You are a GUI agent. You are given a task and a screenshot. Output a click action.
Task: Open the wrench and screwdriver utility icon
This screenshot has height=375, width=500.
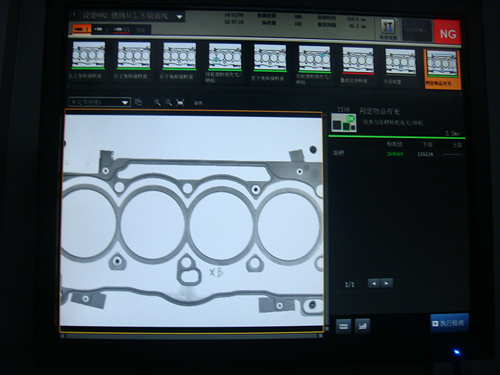(x=388, y=29)
